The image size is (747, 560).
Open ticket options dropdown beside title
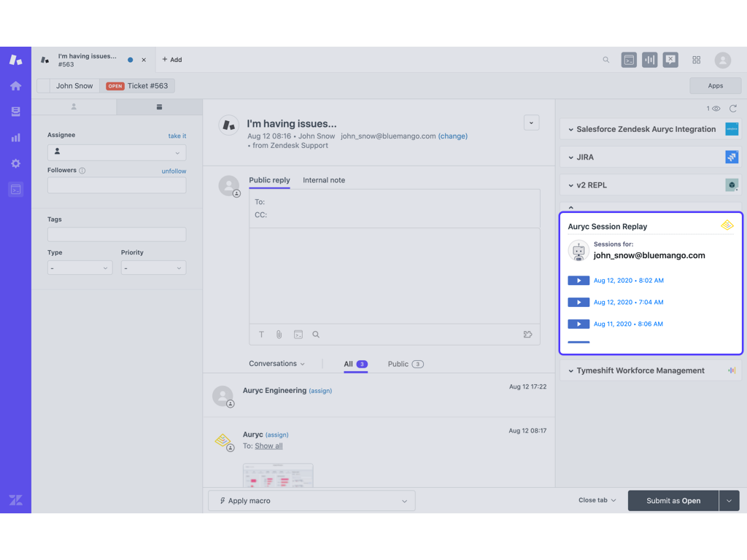coord(531,122)
